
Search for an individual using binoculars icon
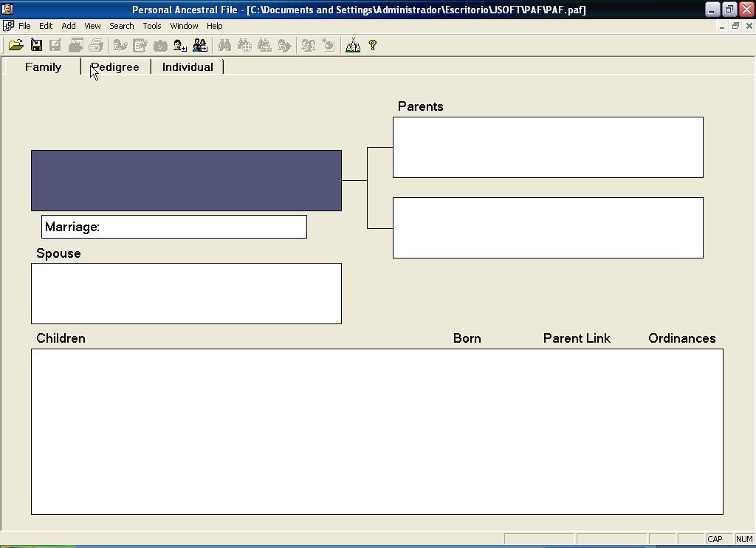pyautogui.click(x=225, y=45)
